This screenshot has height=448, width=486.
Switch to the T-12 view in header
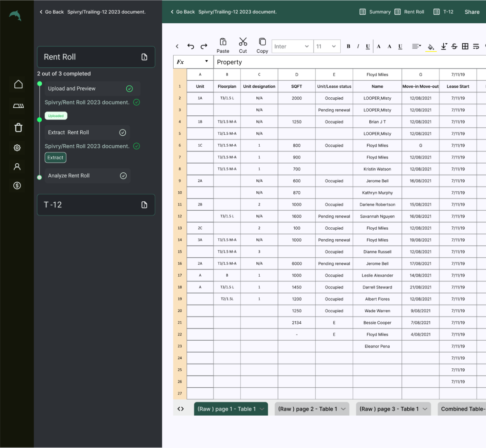443,12
